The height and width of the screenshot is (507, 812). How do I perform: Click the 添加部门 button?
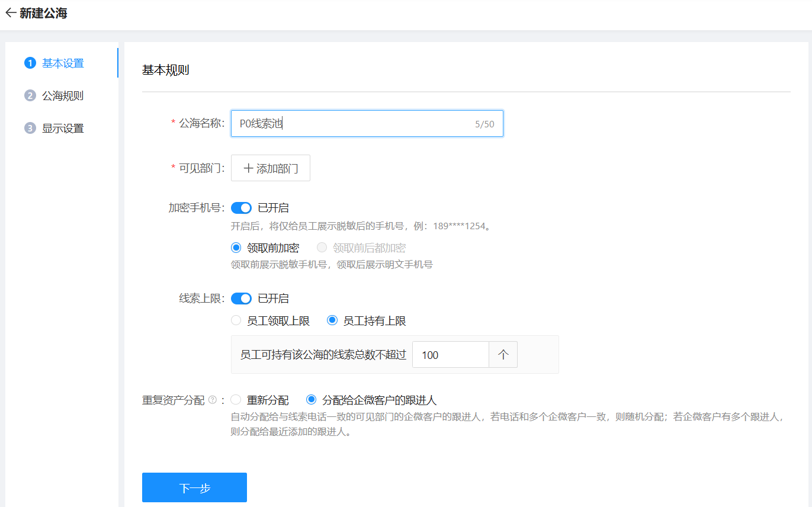click(271, 168)
